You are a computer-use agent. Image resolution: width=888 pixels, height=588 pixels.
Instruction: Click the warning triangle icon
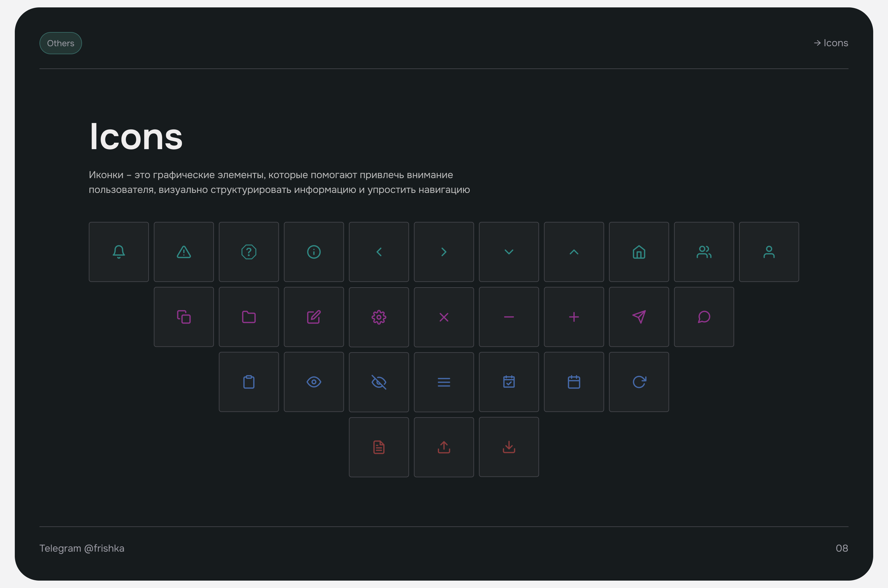coord(184,252)
